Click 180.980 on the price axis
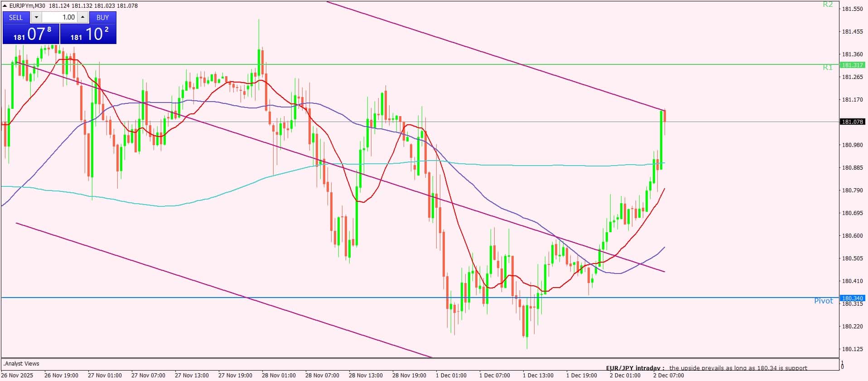The image size is (868, 381). pos(852,145)
